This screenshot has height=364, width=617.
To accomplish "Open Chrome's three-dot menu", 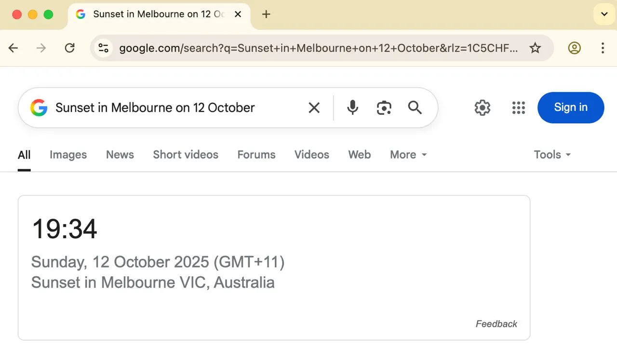I will pyautogui.click(x=603, y=48).
